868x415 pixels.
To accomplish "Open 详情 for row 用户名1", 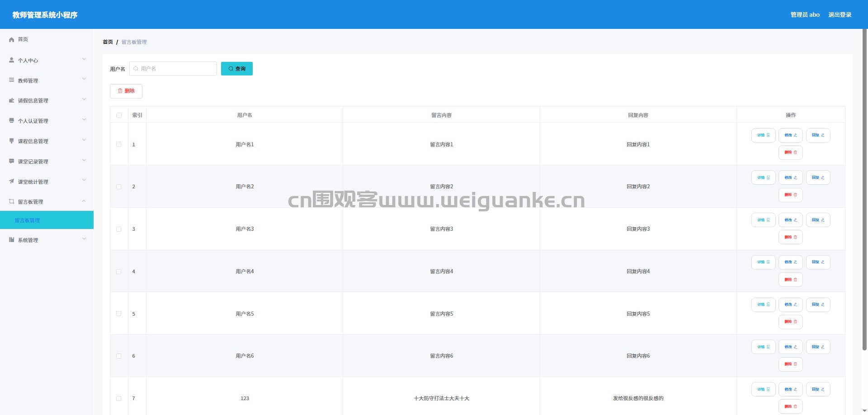I will 763,135.
